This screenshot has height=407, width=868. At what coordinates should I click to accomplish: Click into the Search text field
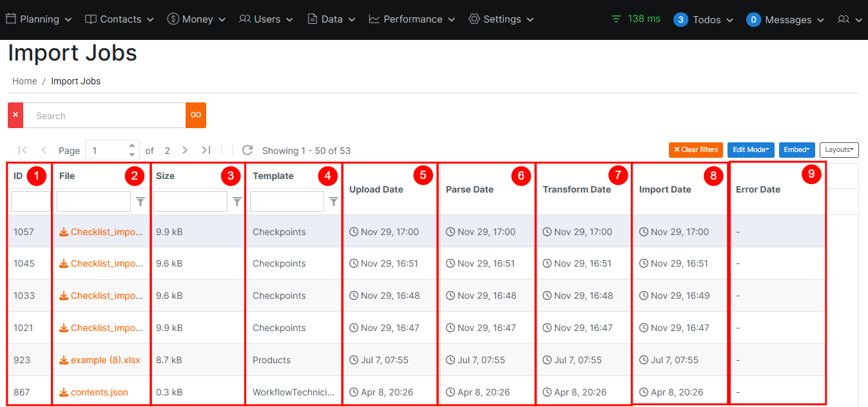[104, 115]
